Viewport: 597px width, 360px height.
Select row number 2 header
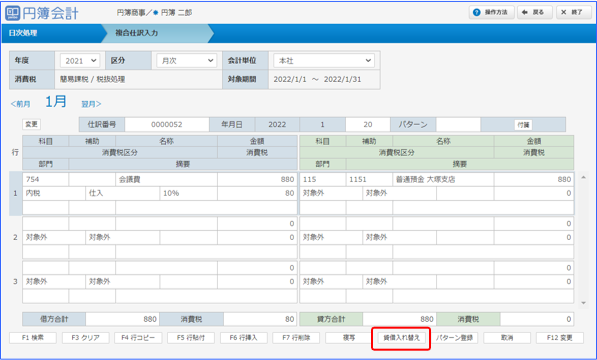click(15, 237)
